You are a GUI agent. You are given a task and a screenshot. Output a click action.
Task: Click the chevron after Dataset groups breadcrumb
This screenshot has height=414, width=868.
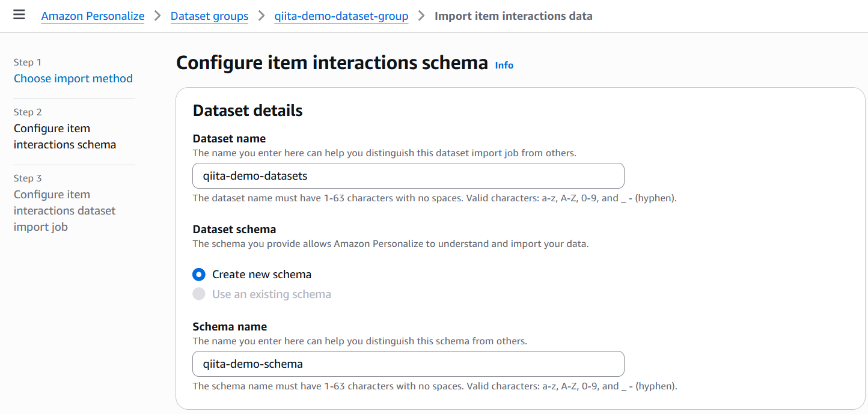(261, 16)
